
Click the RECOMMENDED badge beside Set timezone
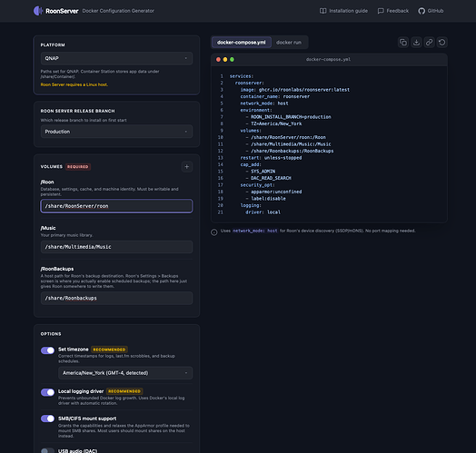pos(109,350)
